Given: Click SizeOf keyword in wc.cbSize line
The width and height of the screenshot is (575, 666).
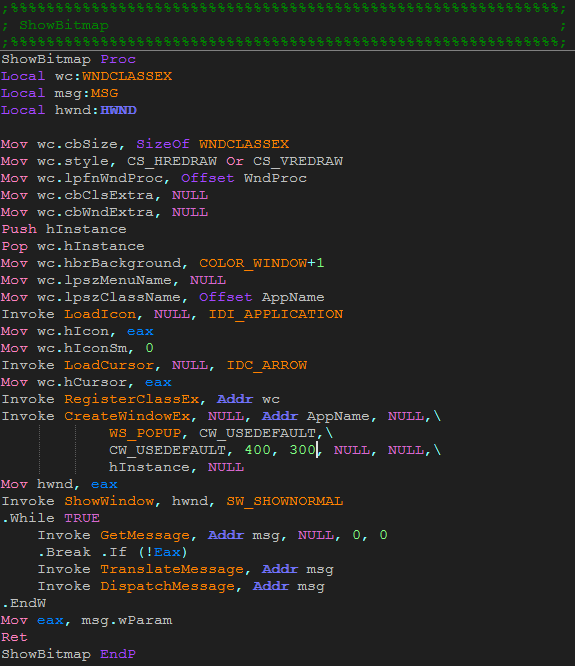Looking at the screenshot, I should click(163, 144).
